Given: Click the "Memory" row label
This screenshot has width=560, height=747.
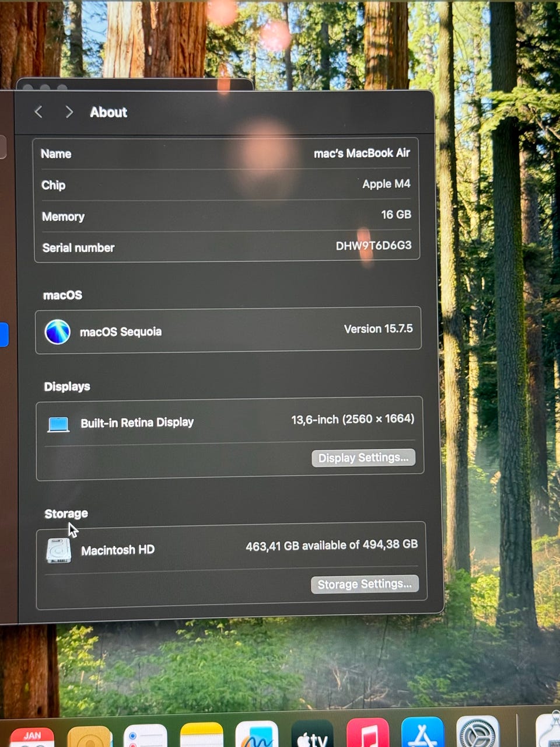Looking at the screenshot, I should (63, 217).
